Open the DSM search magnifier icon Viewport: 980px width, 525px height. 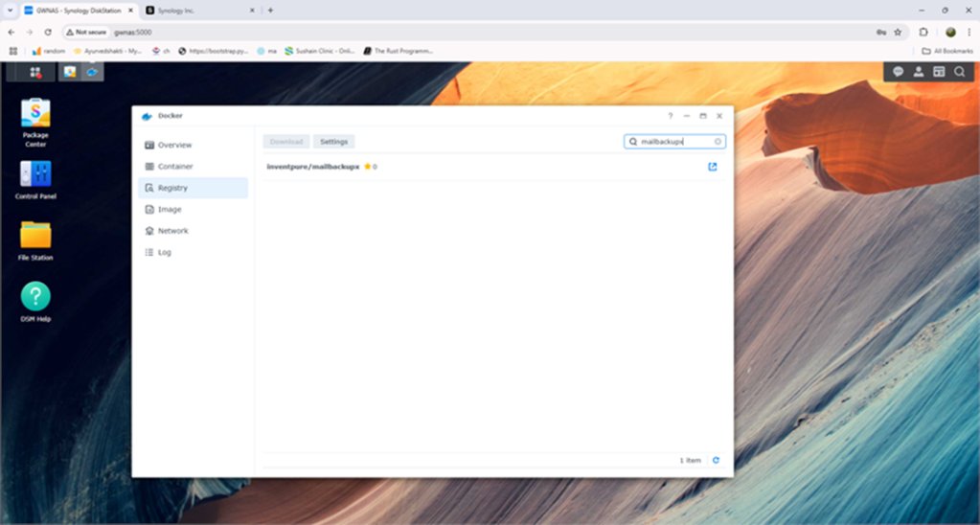pos(959,72)
